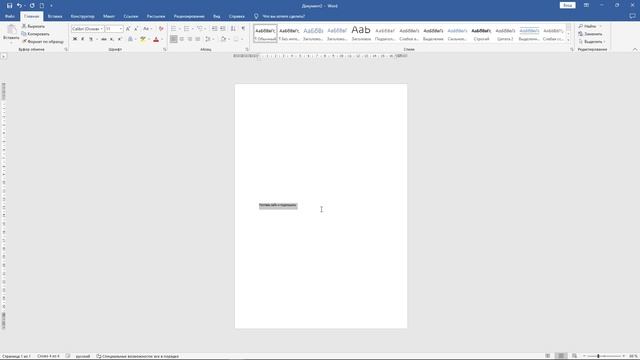Open the Файл tab
This screenshot has height=360, width=640.
10,16
